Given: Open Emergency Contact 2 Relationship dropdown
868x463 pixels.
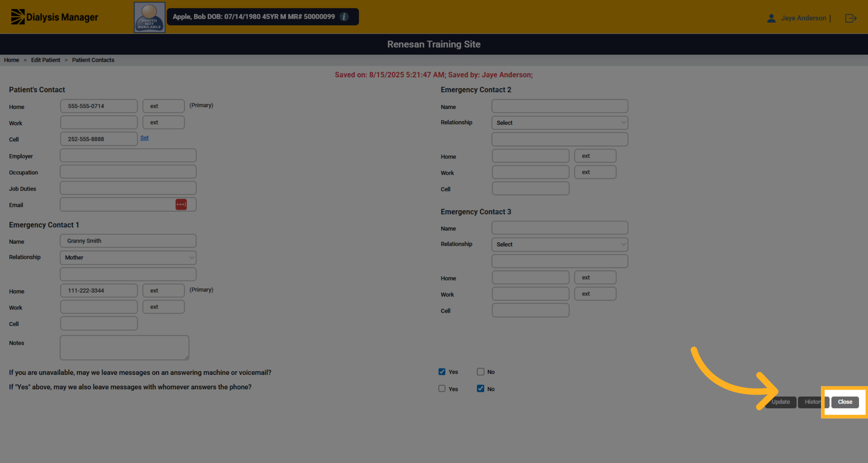Looking at the screenshot, I should coord(560,123).
